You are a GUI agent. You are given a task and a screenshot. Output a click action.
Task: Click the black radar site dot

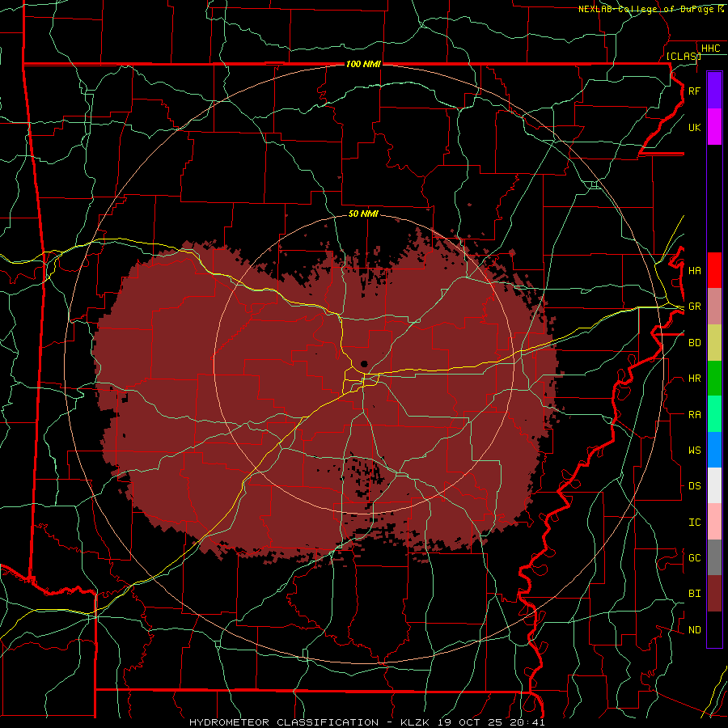pos(364,364)
